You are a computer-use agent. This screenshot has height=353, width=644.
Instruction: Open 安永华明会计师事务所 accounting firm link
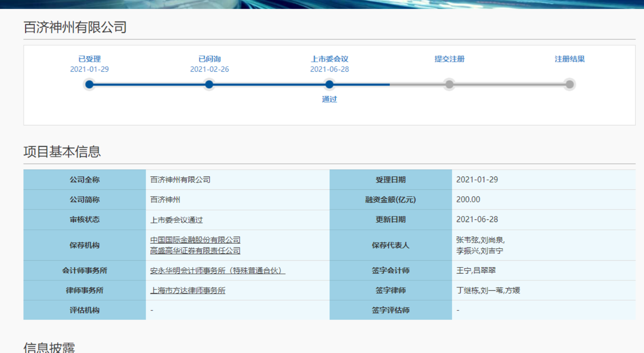(218, 271)
